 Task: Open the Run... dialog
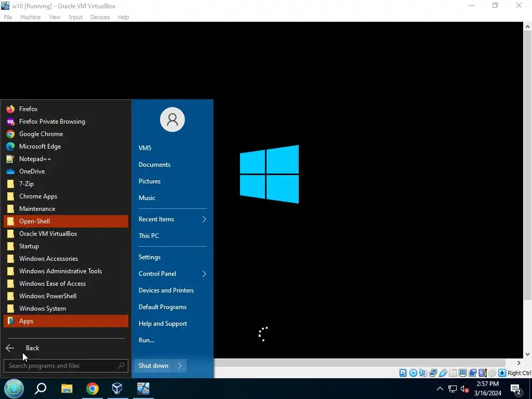[172, 340]
